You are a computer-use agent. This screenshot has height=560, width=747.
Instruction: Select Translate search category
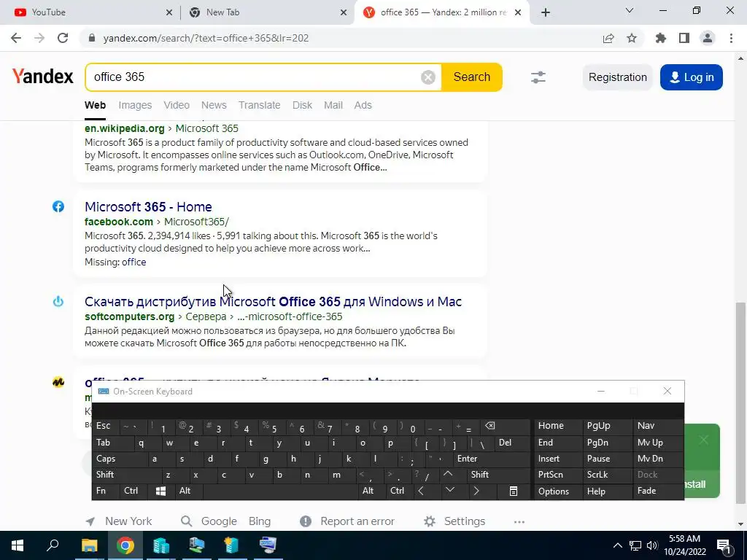(259, 105)
